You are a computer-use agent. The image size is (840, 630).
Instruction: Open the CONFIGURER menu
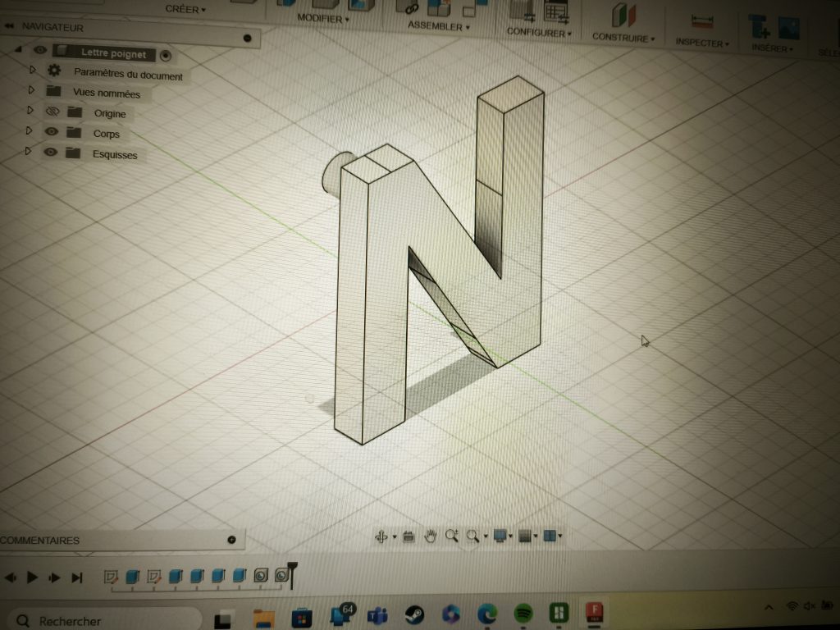(539, 32)
